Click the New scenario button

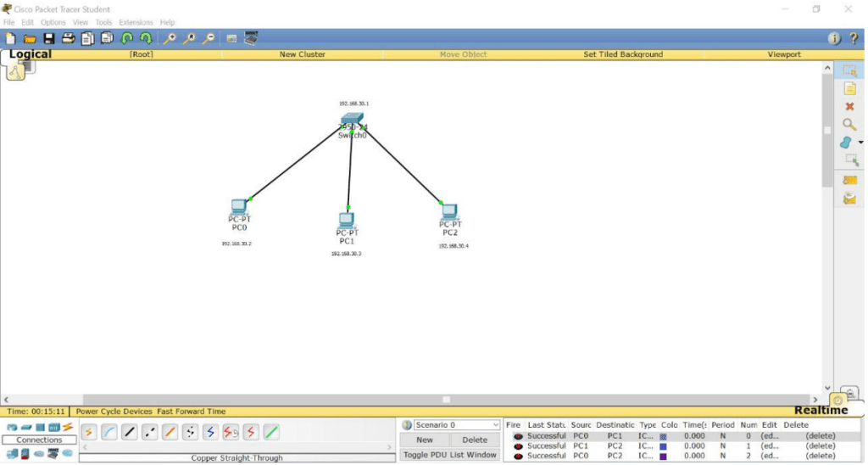[x=425, y=440]
